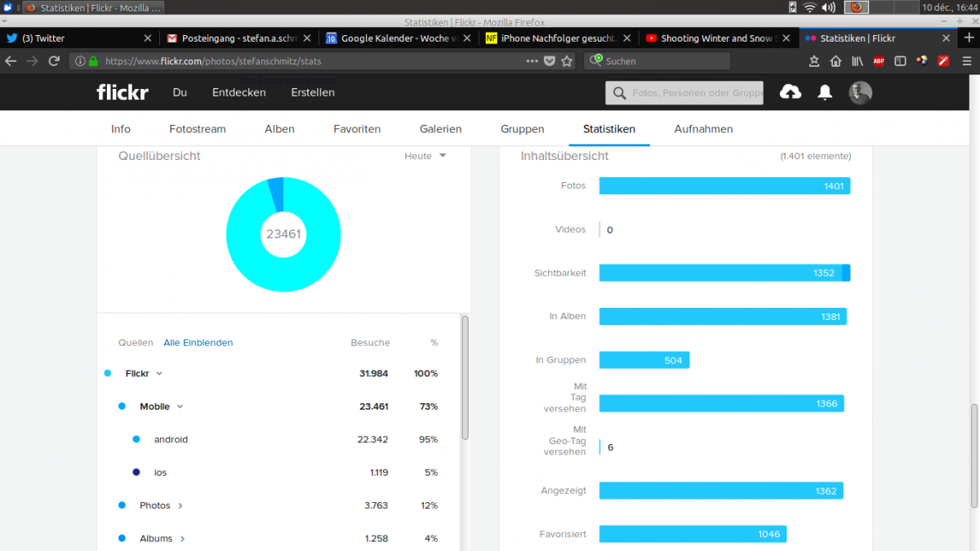The height and width of the screenshot is (551, 980).
Task: Collapse the Mobile source row
Action: [x=180, y=407]
